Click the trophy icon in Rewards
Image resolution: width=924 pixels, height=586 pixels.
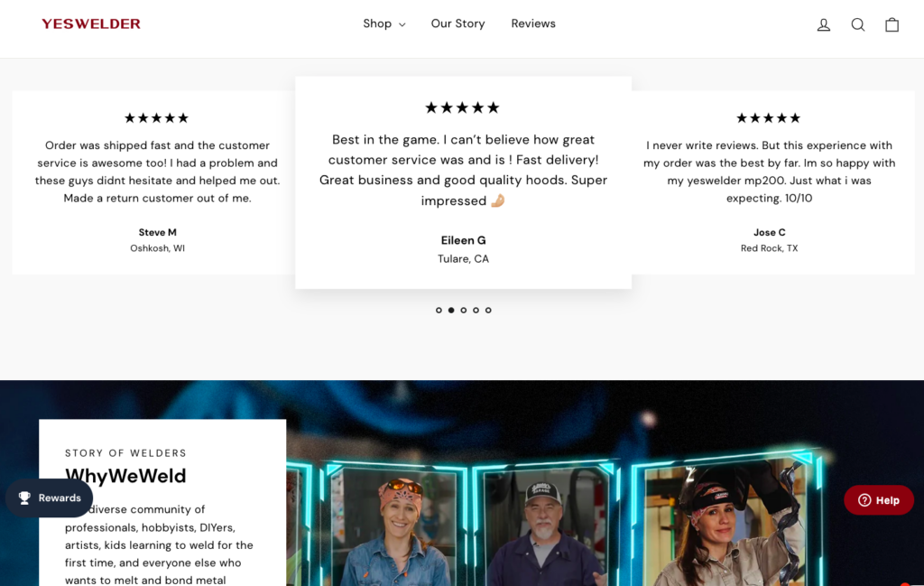click(x=24, y=498)
